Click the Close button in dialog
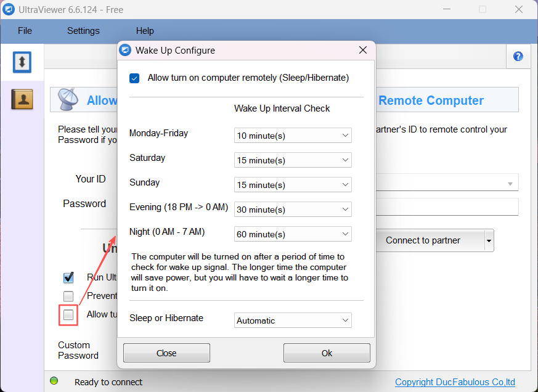The height and width of the screenshot is (392, 538). click(x=166, y=353)
